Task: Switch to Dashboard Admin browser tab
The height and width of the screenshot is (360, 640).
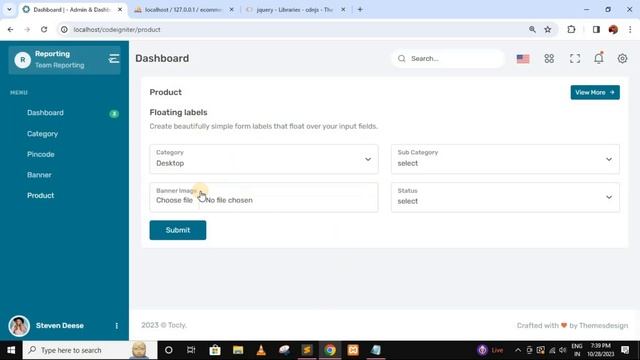Action: point(72,9)
